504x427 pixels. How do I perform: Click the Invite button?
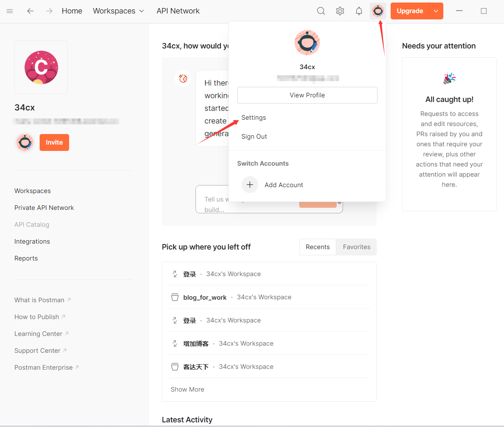click(x=54, y=142)
